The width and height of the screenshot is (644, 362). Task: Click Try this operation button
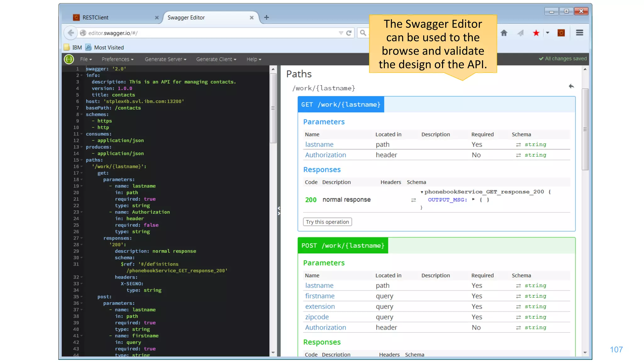click(x=327, y=222)
